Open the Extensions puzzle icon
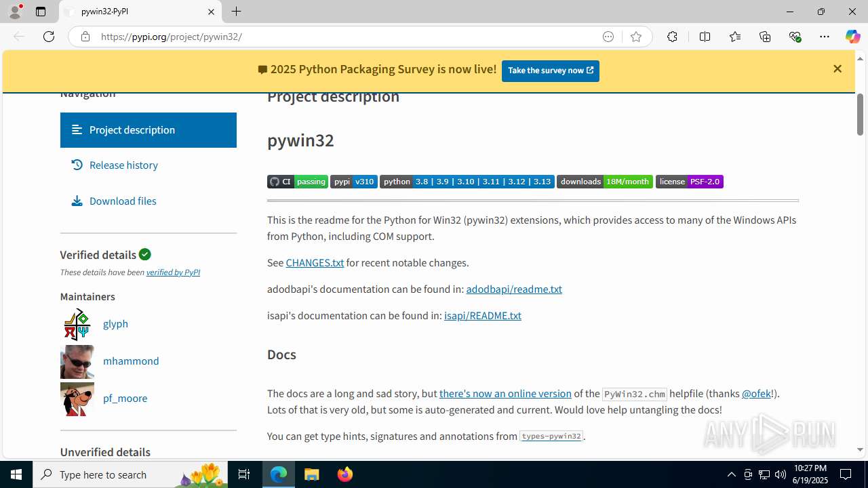 point(672,37)
